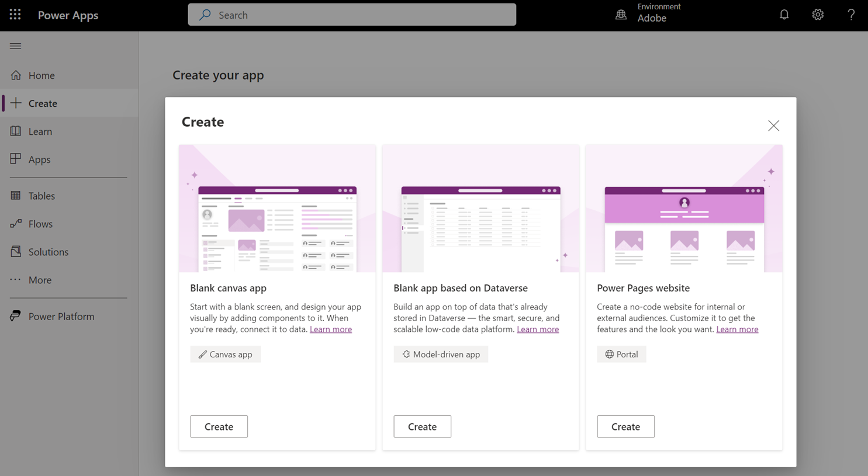Click the Power Pages website preview image
The width and height of the screenshot is (868, 476).
pos(684,209)
